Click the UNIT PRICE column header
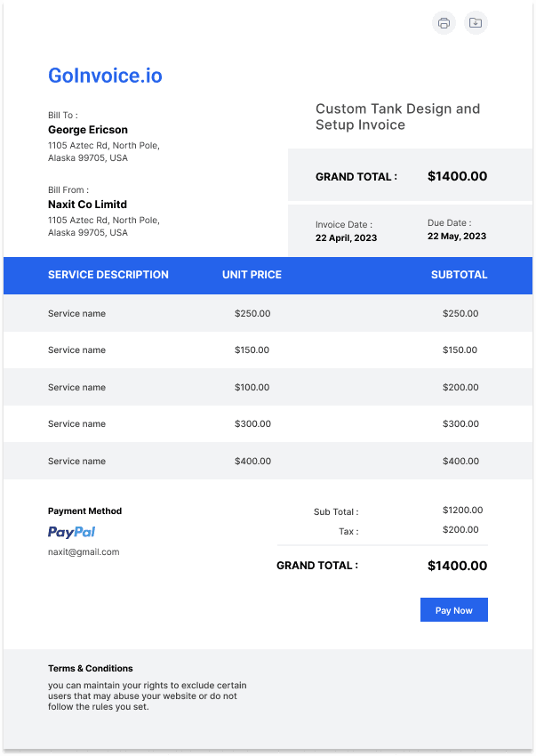This screenshot has height=756, width=536. click(x=252, y=275)
